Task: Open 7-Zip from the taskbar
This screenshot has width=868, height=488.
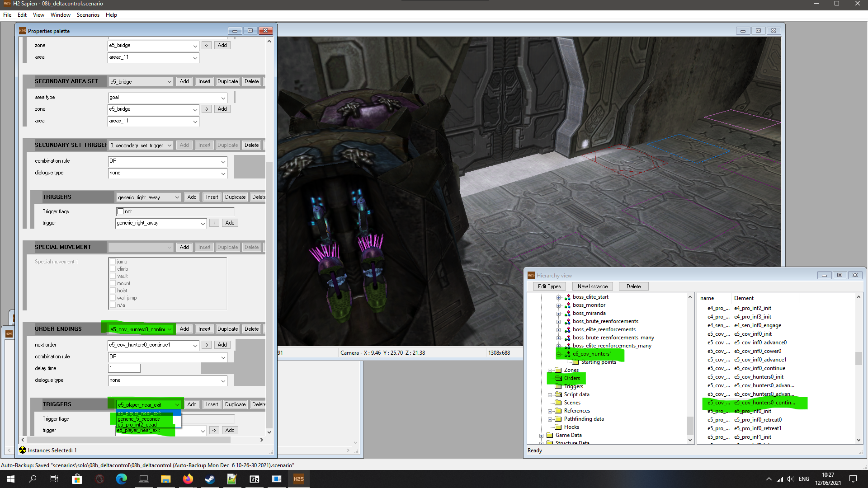Action: (254, 479)
